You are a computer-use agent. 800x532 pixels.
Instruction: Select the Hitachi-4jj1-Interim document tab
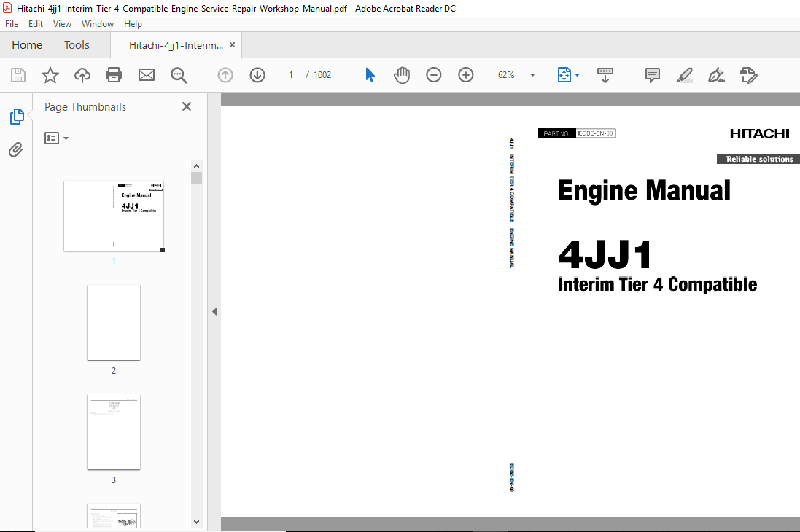(x=176, y=45)
